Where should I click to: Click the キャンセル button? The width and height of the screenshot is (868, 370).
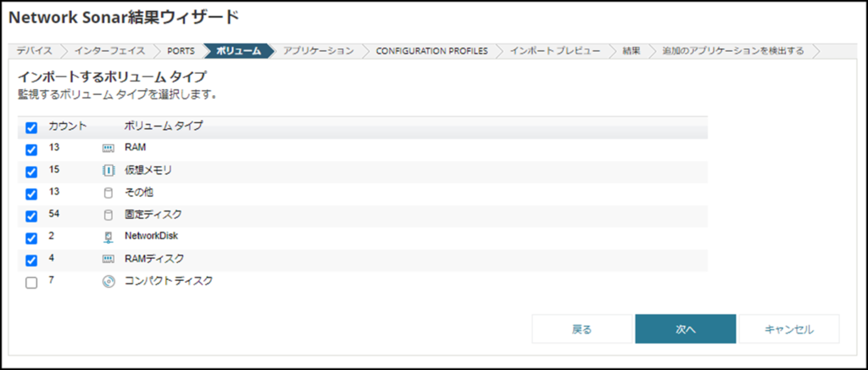tap(789, 329)
